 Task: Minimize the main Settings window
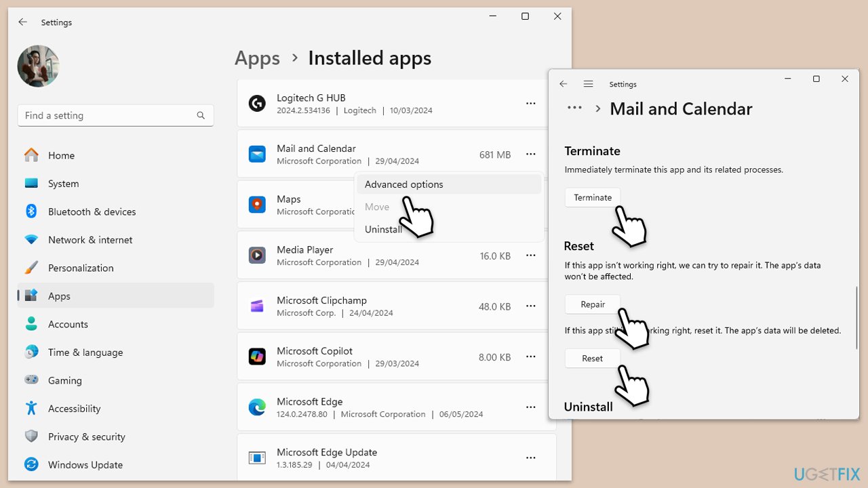(x=492, y=16)
